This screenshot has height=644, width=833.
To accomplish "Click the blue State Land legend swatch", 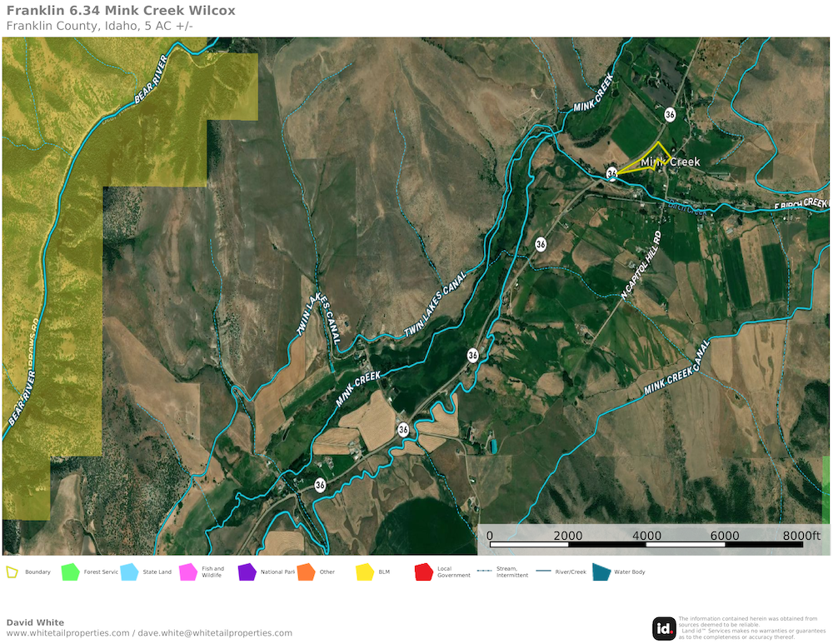I will [x=129, y=572].
